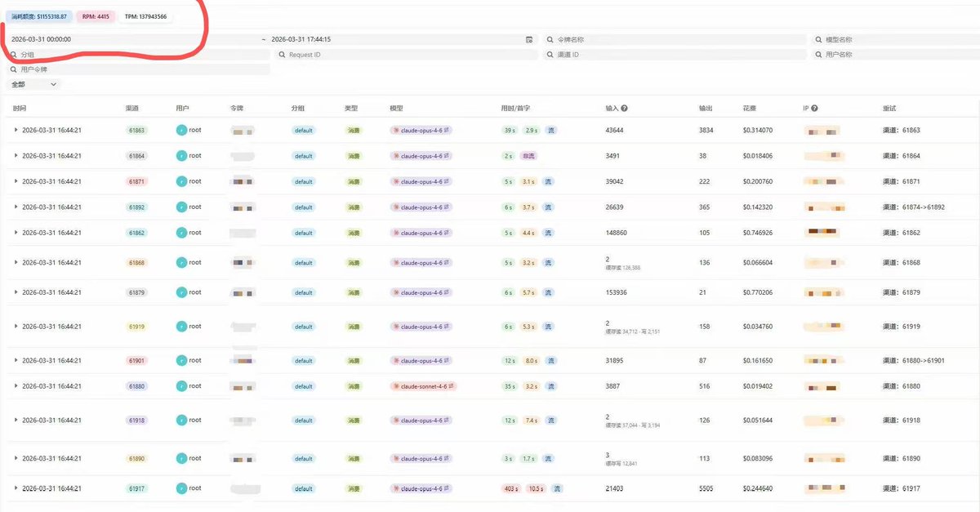Open the calendar icon in date range
This screenshot has width=980, height=512.
point(529,39)
